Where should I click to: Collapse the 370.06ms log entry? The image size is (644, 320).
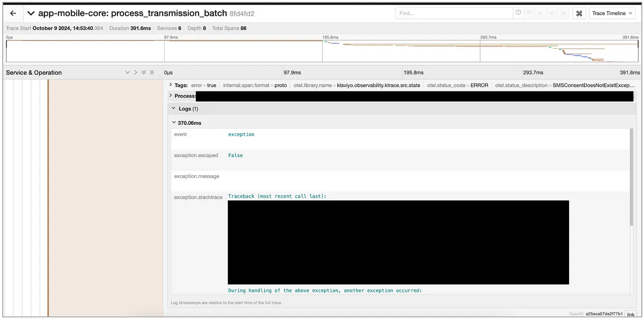174,123
